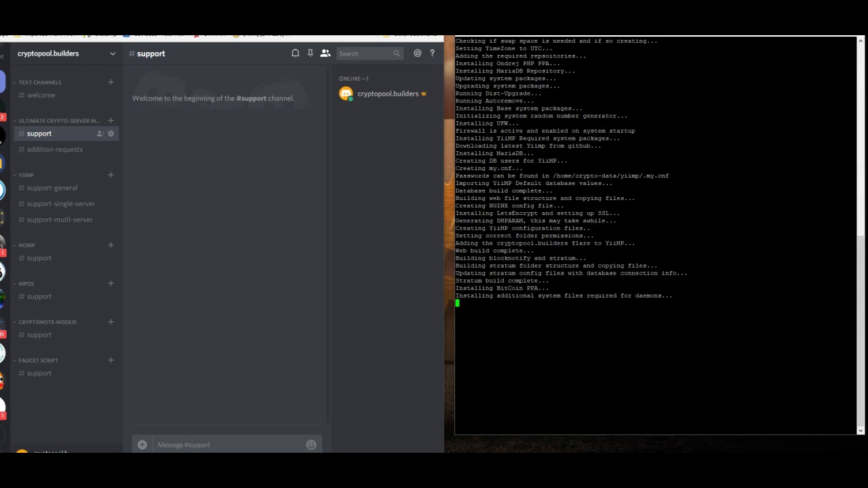Click terminal line 'Web build complete...'
Image resolution: width=868 pixels, height=488 pixels.
click(494, 251)
